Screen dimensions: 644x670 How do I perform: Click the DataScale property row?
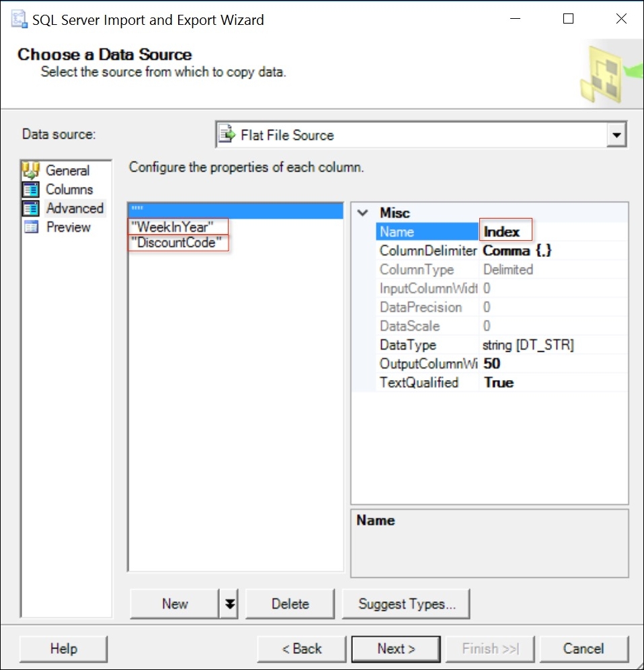click(x=501, y=326)
